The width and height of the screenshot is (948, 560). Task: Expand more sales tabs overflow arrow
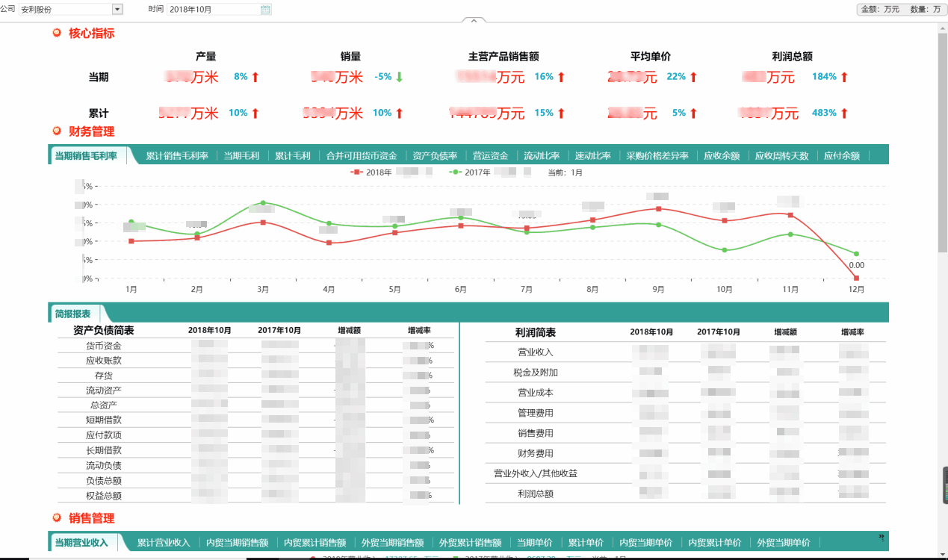[x=882, y=538]
